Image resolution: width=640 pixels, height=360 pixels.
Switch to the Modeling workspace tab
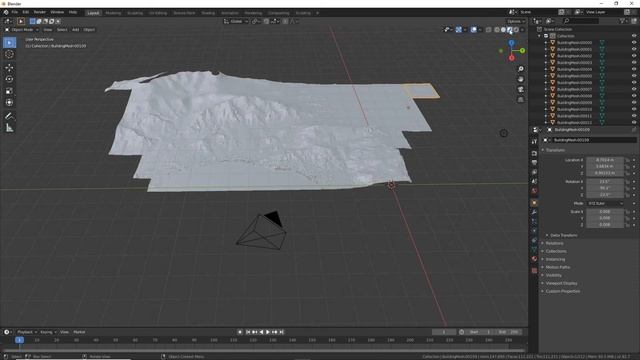click(113, 13)
